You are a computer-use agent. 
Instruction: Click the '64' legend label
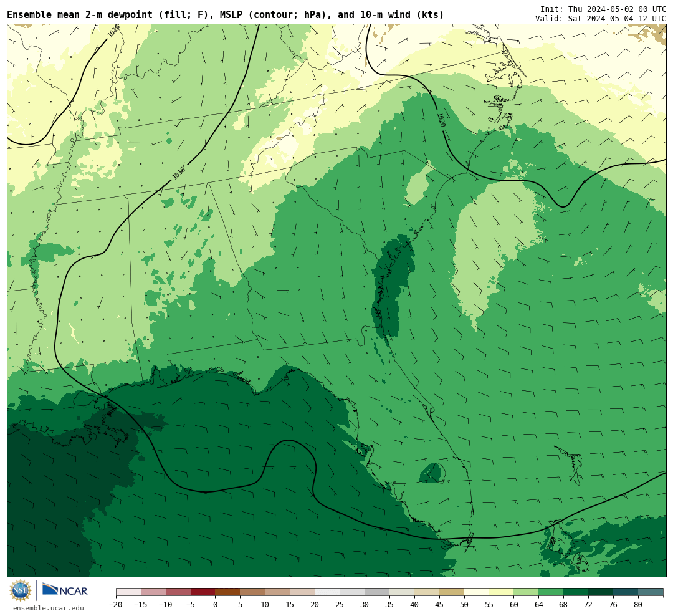pyautogui.click(x=538, y=605)
